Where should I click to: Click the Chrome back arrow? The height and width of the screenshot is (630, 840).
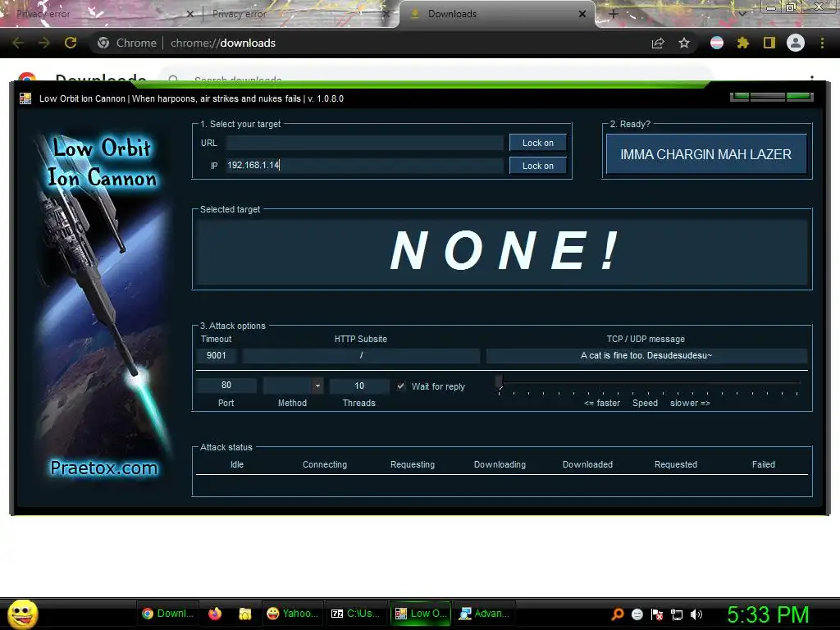[18, 43]
